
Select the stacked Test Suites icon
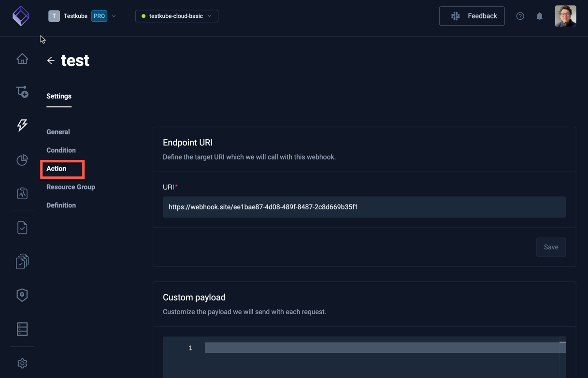click(22, 261)
